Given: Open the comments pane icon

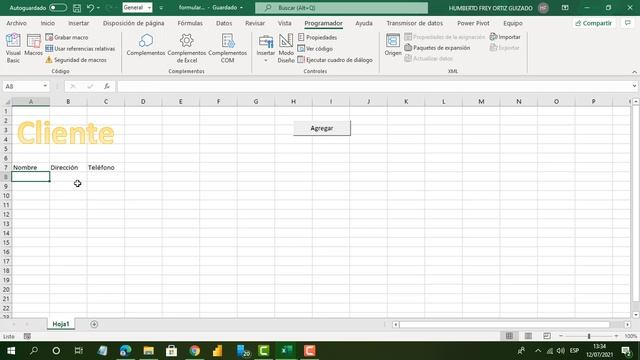Looking at the screenshot, I should coord(628,23).
